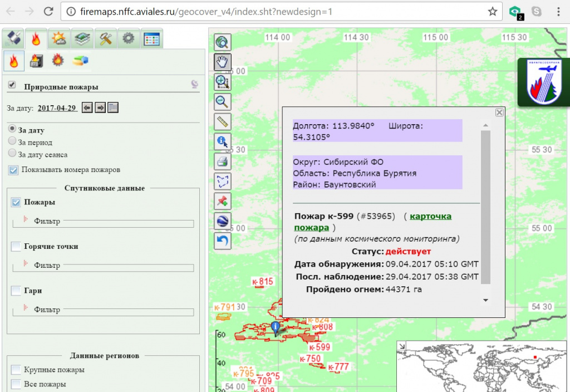Select the info identify tool
Viewport: 570px width, 392px height.
coord(222,141)
